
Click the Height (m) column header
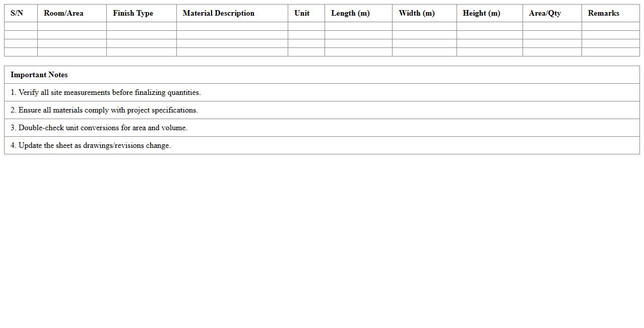coord(481,13)
